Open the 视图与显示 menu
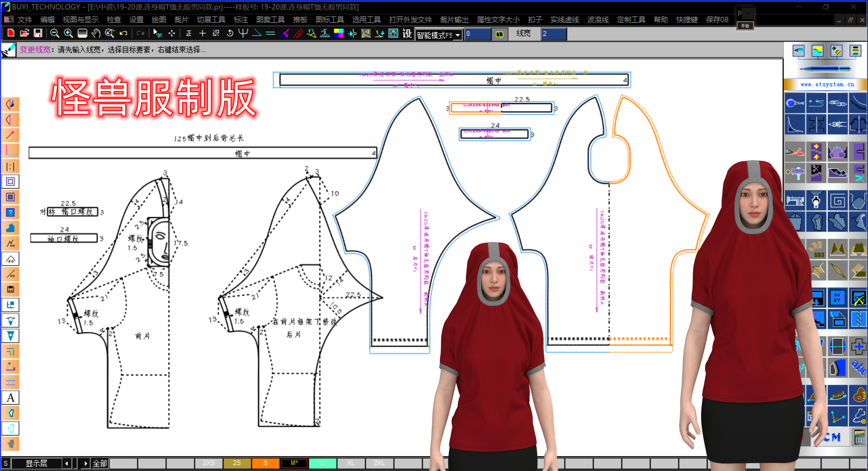The image size is (868, 471). (x=80, y=20)
